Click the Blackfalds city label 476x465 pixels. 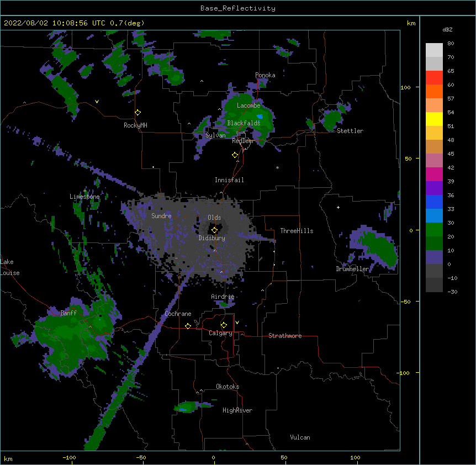click(x=244, y=123)
